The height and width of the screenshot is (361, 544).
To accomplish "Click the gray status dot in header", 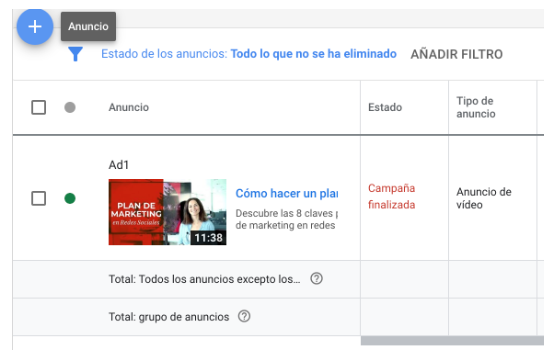I will 70,108.
